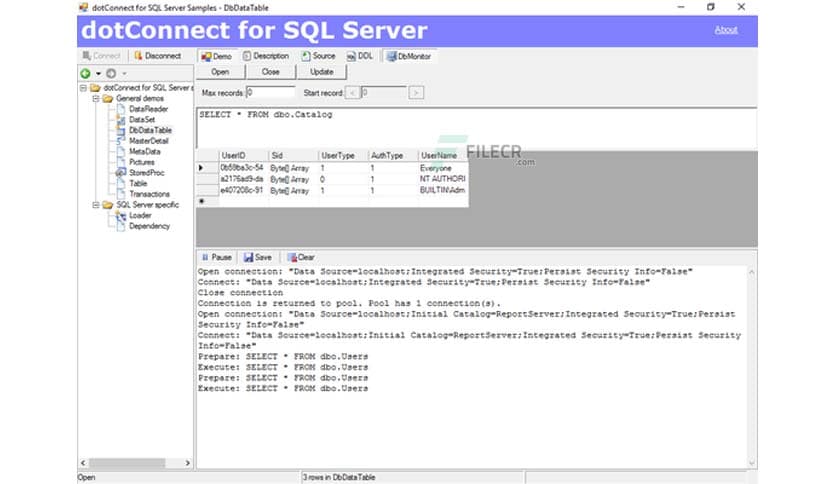Select the NT AUTHORI cell in grid

(x=443, y=179)
